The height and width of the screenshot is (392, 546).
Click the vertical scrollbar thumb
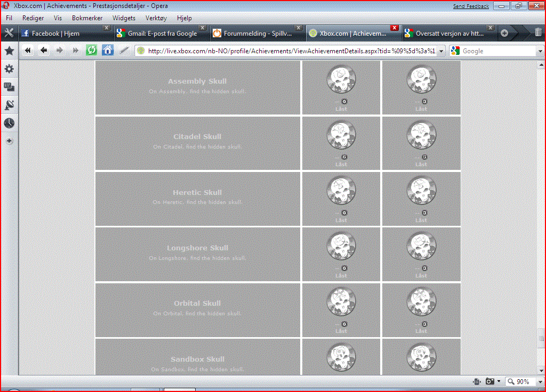(x=541, y=338)
